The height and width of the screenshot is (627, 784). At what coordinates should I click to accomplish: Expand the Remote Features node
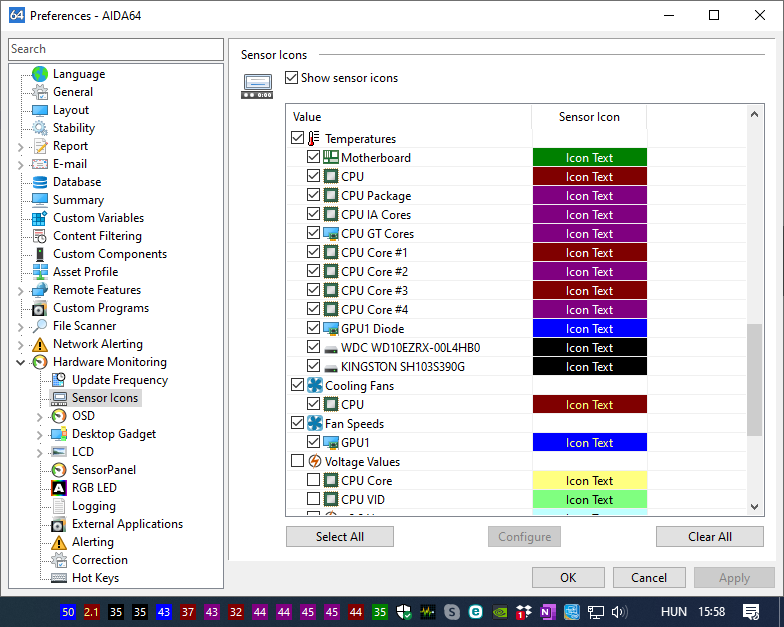coord(20,291)
